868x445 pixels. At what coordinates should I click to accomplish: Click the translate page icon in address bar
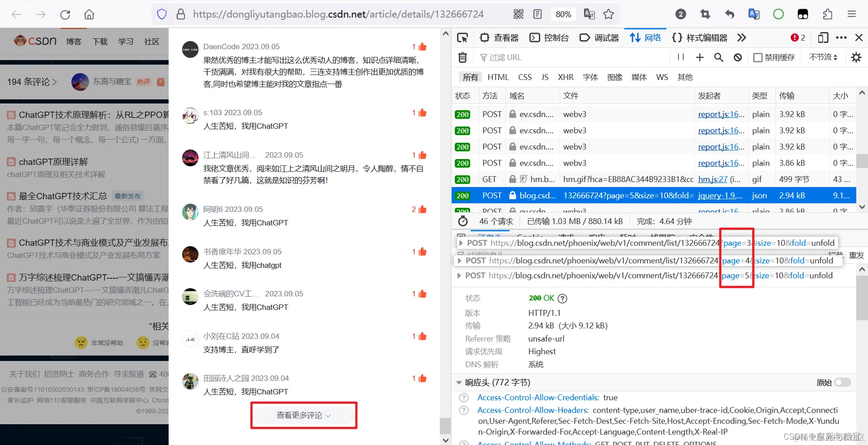[589, 14]
